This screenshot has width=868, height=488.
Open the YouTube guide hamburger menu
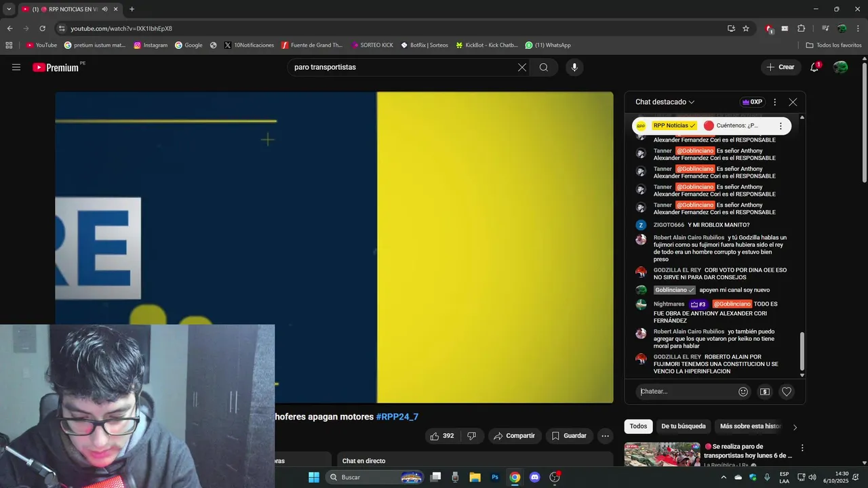(x=16, y=67)
